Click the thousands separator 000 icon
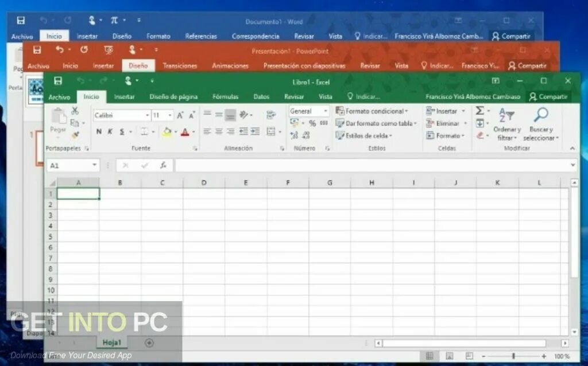 324,123
